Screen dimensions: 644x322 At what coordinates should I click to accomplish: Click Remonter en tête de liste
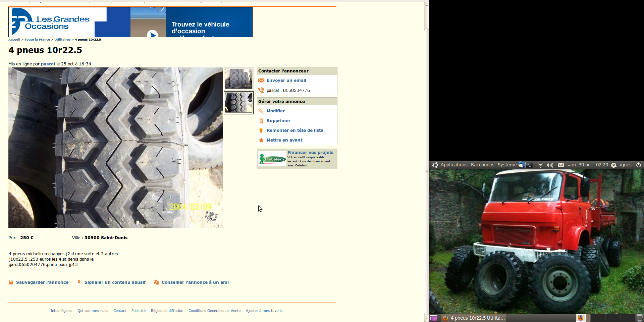click(295, 130)
